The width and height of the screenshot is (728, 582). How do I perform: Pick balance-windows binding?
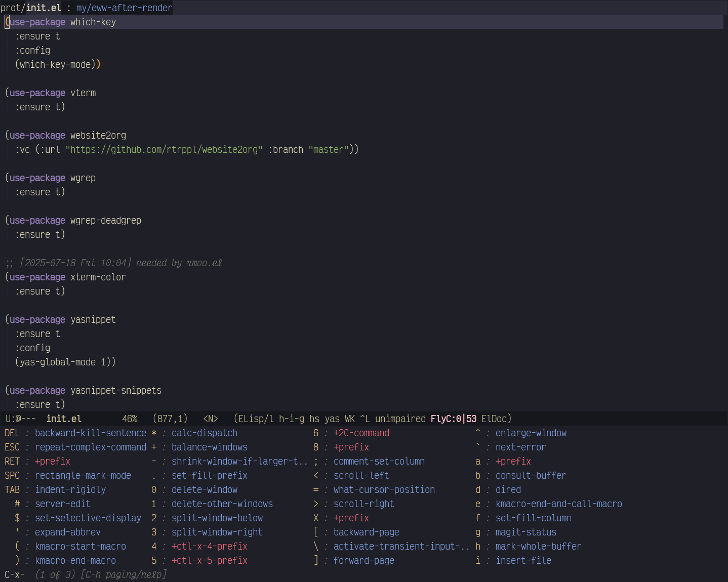click(x=210, y=447)
